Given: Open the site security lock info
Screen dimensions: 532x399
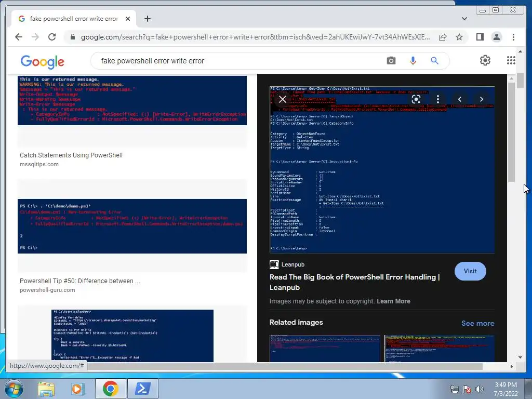Looking at the screenshot, I should (x=72, y=37).
